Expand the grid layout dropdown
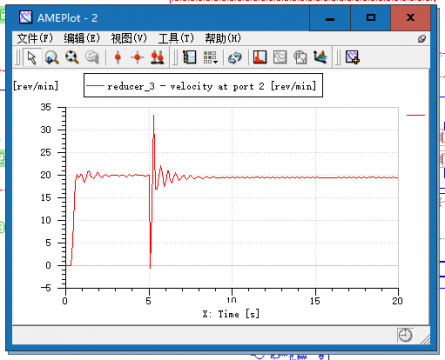 [210, 57]
